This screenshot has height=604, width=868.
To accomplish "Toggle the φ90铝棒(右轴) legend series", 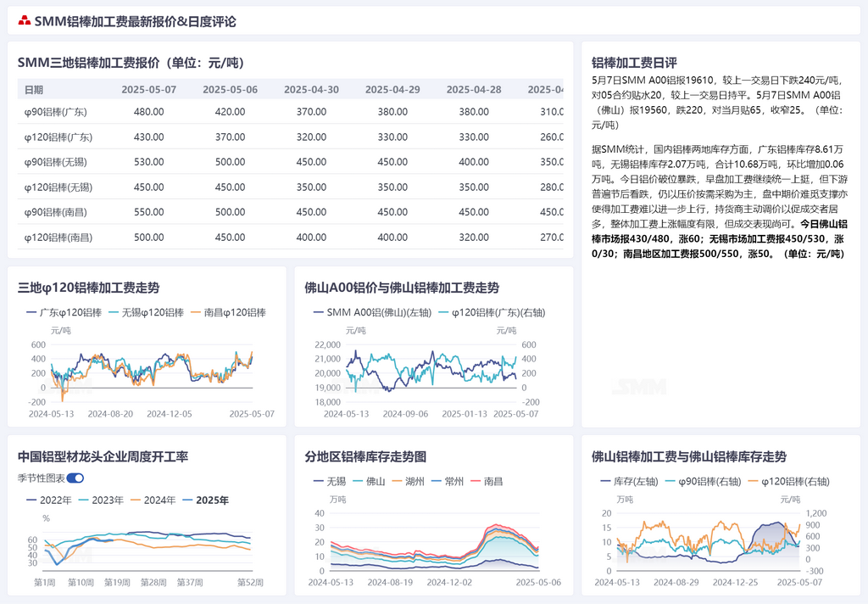I will tap(703, 482).
